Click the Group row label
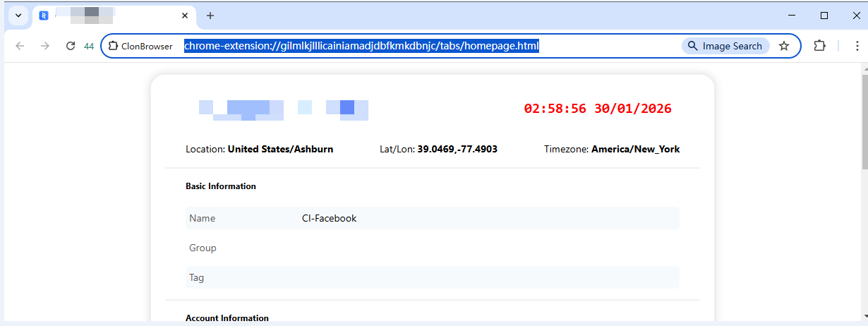 click(x=203, y=248)
